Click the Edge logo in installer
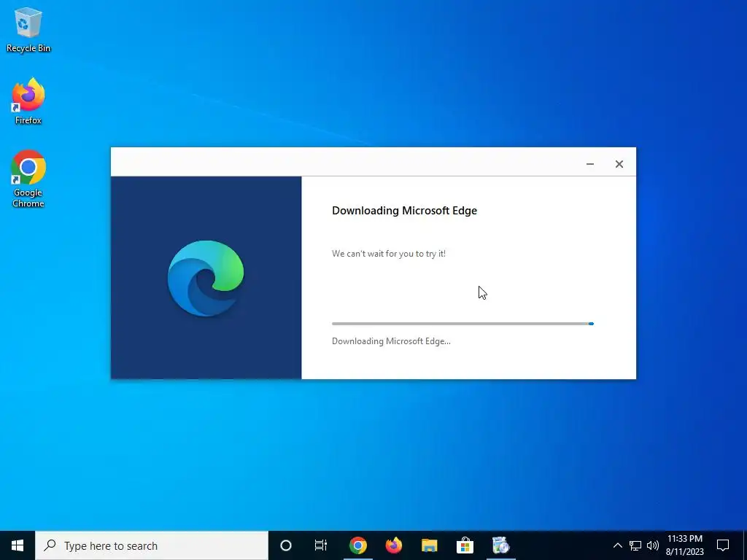 (x=206, y=278)
